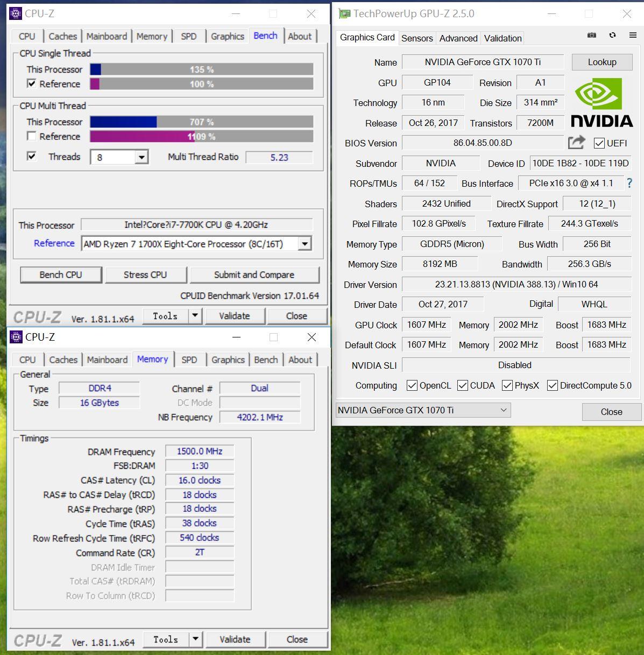Open About tab in CPU-Z Bench window
Screen dimensions: 644x655
click(300, 36)
